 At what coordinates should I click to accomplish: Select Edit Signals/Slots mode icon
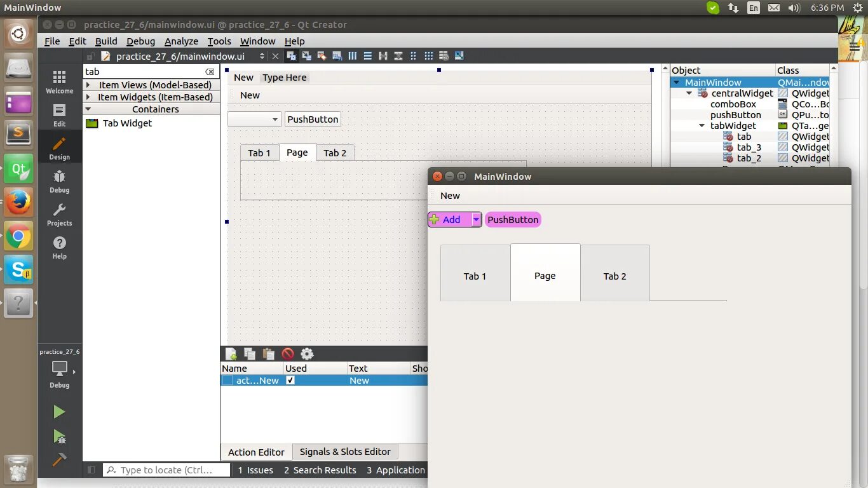306,56
